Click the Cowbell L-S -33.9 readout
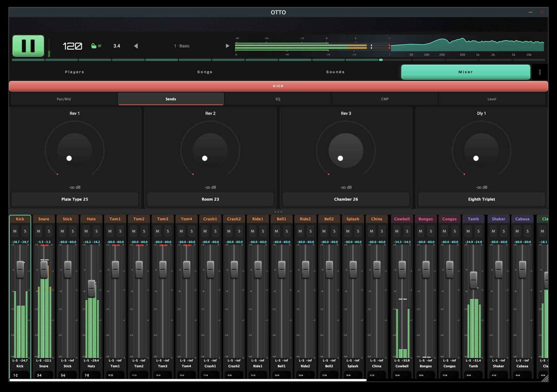 [402, 360]
